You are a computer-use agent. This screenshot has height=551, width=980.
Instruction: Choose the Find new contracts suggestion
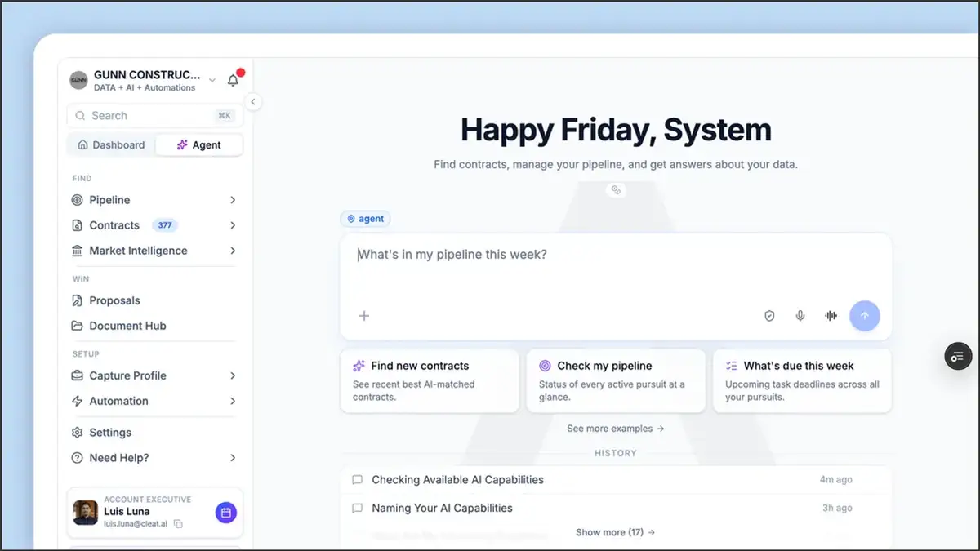pos(430,381)
